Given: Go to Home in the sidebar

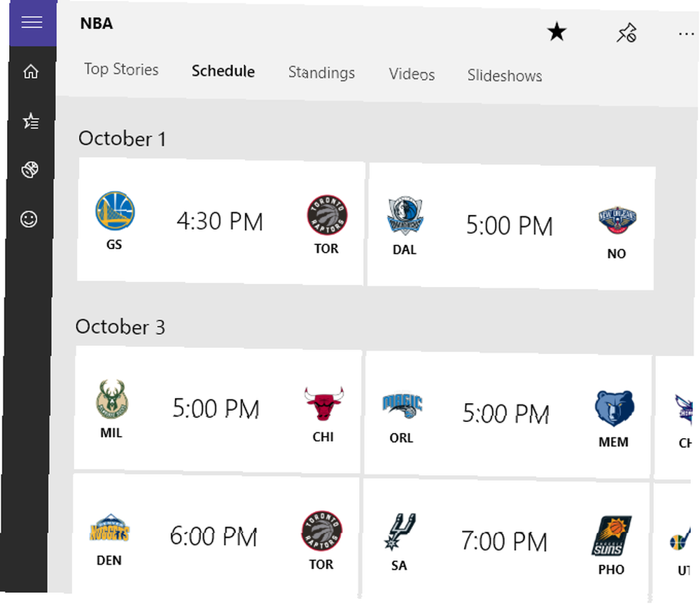Looking at the screenshot, I should [x=31, y=71].
